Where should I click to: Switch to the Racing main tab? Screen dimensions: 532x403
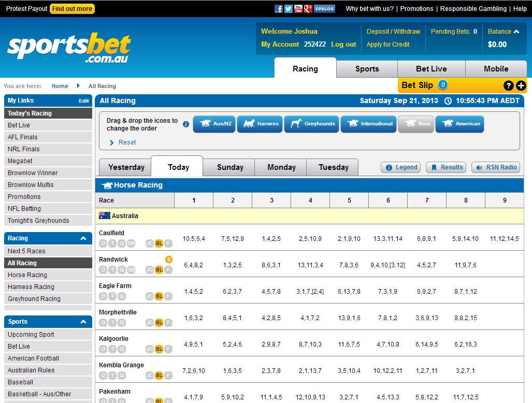pos(305,69)
